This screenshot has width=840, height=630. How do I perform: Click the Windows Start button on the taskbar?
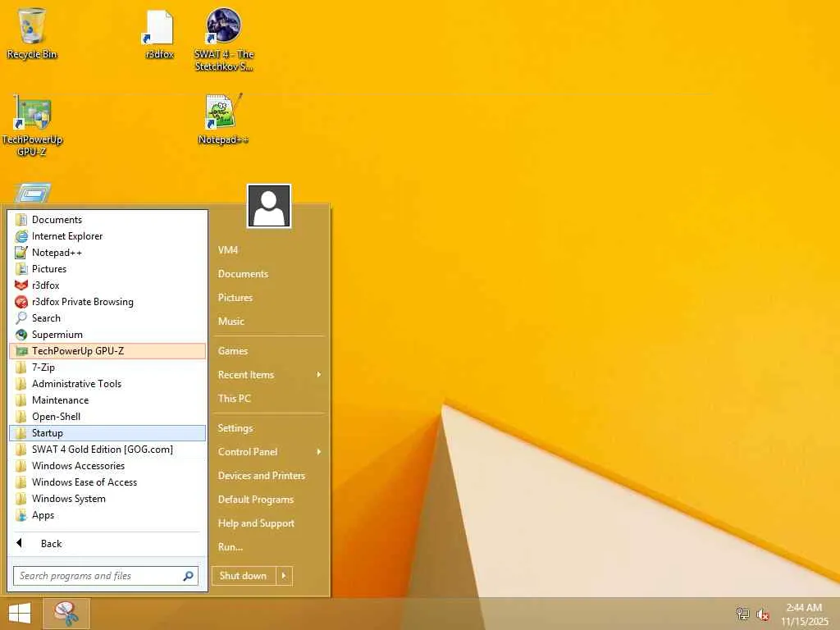[x=20, y=614]
